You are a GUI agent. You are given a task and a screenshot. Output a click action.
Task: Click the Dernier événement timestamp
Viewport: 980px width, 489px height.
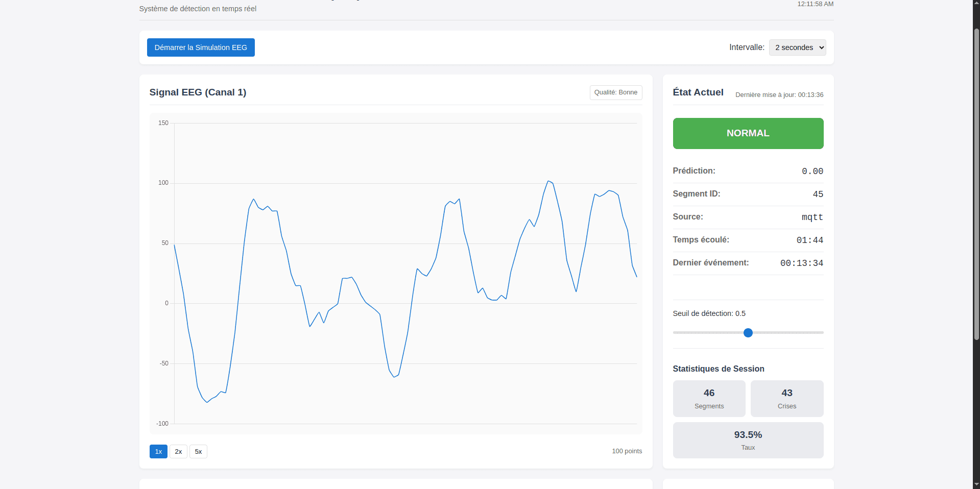801,263
